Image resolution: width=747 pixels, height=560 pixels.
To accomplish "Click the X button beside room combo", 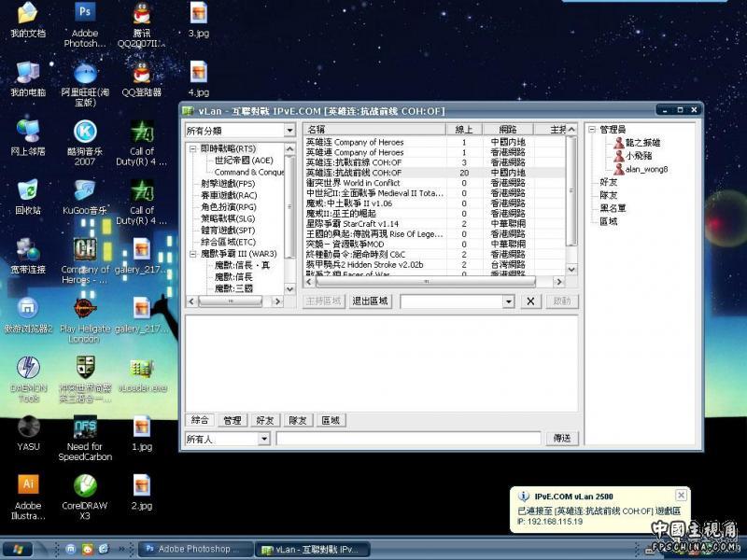I will pyautogui.click(x=530, y=301).
